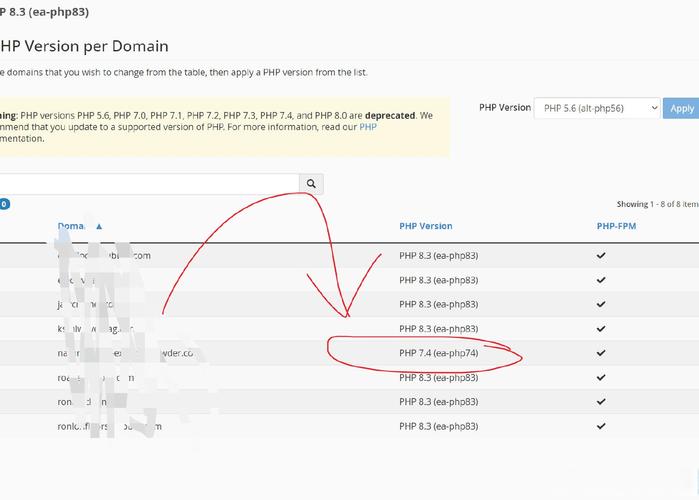The width and height of the screenshot is (699, 500).
Task: Click the PHP-FPM checkmark in the third row
Action: 601,304
